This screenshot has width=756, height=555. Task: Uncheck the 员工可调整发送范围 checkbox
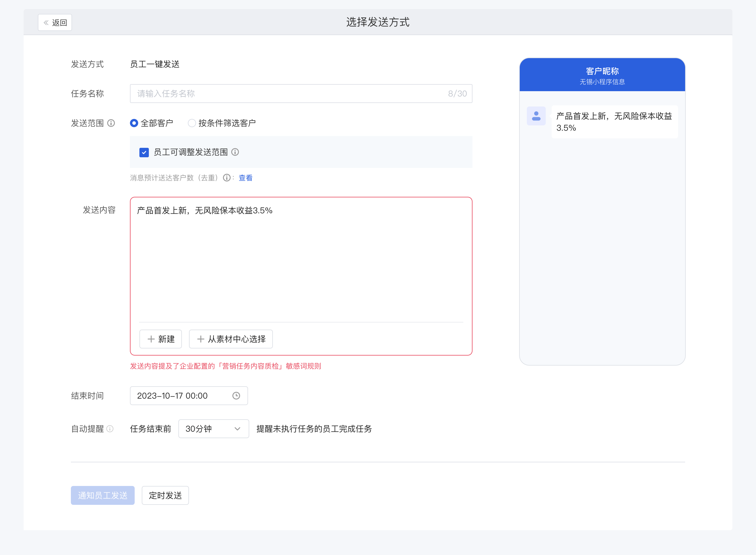[144, 153]
